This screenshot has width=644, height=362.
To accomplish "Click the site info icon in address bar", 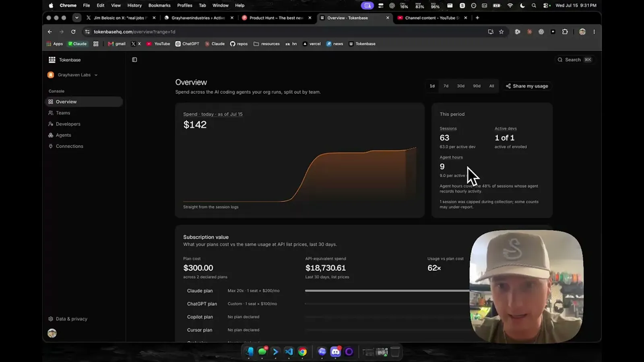I will (x=87, y=32).
